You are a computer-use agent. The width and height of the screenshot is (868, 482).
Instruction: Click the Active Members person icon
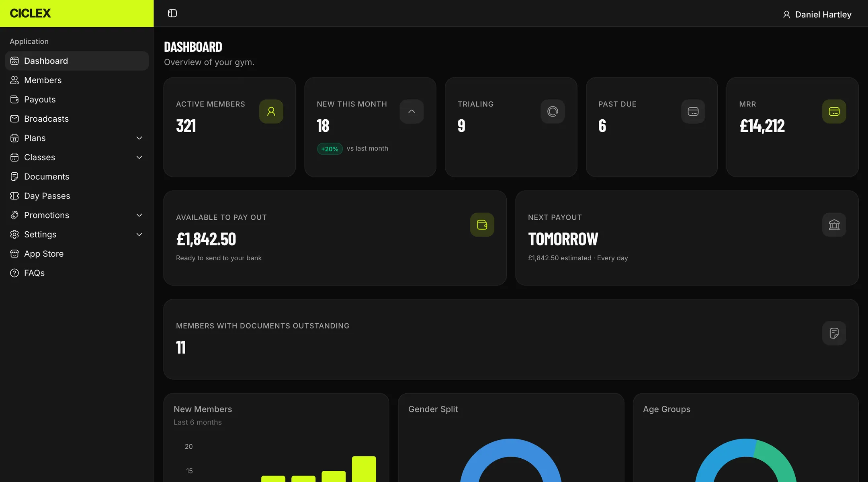tap(271, 111)
